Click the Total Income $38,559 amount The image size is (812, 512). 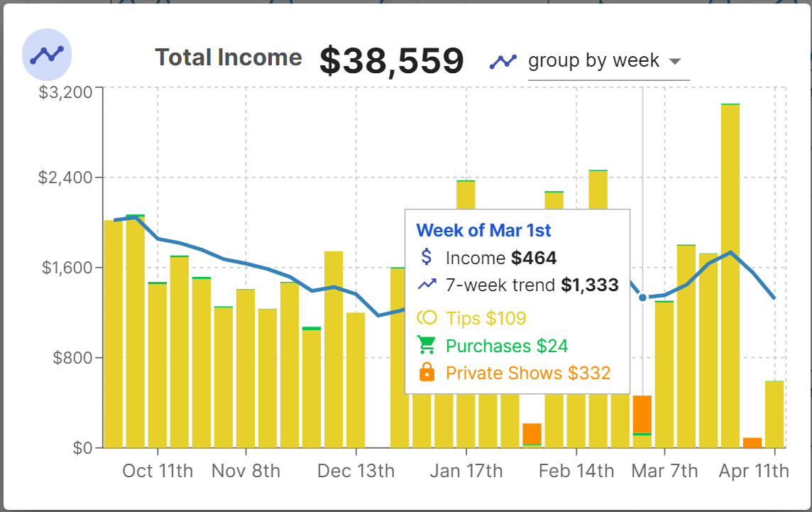tap(391, 60)
